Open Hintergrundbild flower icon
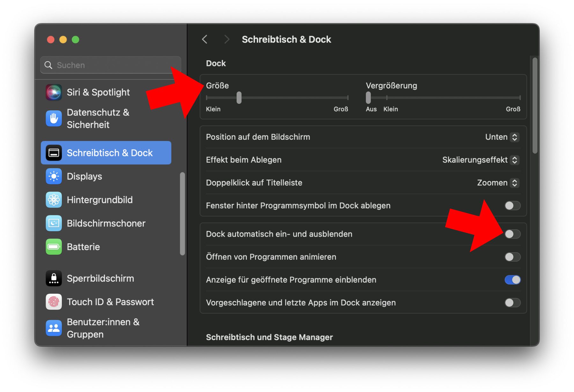 [54, 200]
